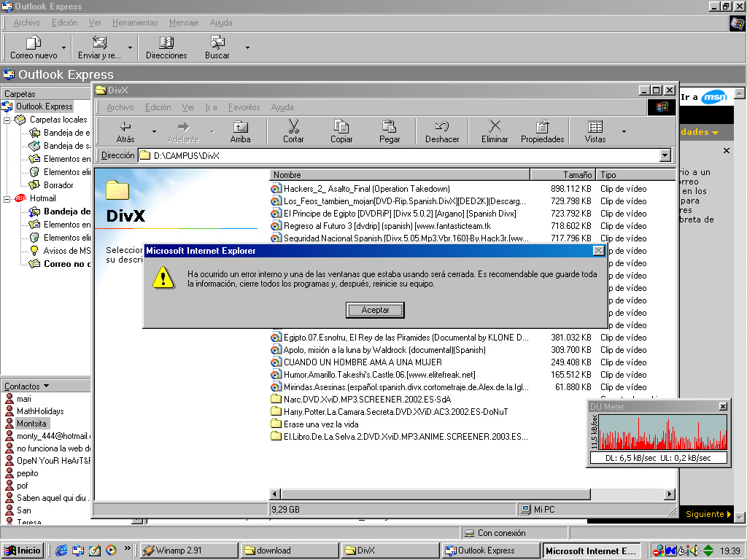
Task: Open Correo nuevo dropdown arrow
Action: (x=64, y=47)
